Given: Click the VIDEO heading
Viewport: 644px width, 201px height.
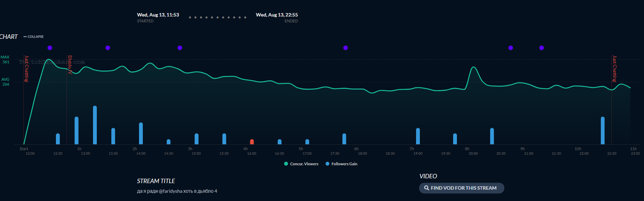Looking at the screenshot, I should (428, 176).
